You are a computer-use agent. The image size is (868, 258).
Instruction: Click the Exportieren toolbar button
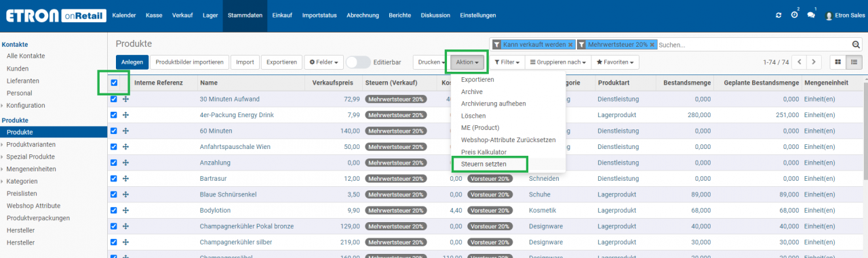281,62
